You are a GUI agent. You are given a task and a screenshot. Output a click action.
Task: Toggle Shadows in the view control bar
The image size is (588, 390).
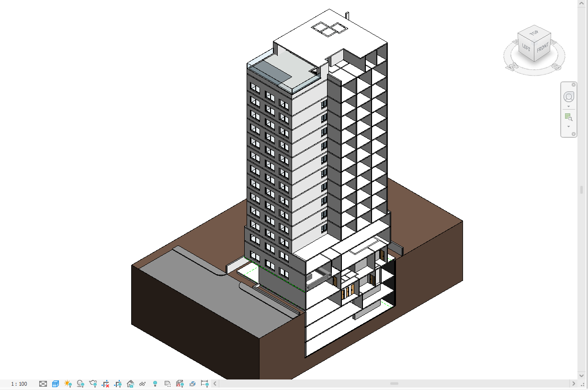click(x=80, y=384)
